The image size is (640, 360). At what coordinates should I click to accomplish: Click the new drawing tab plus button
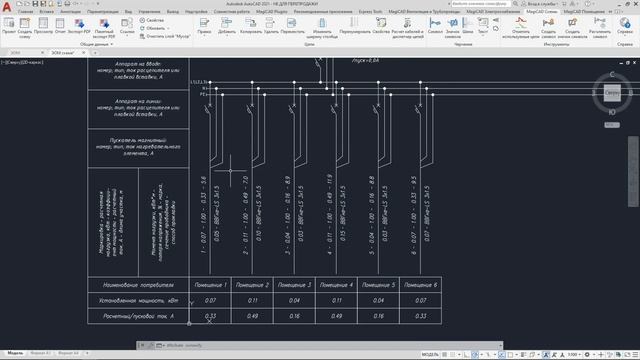(95, 53)
